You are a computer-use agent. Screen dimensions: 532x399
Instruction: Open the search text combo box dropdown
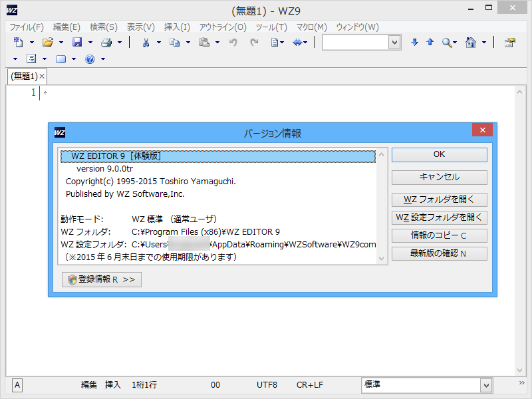pos(396,42)
